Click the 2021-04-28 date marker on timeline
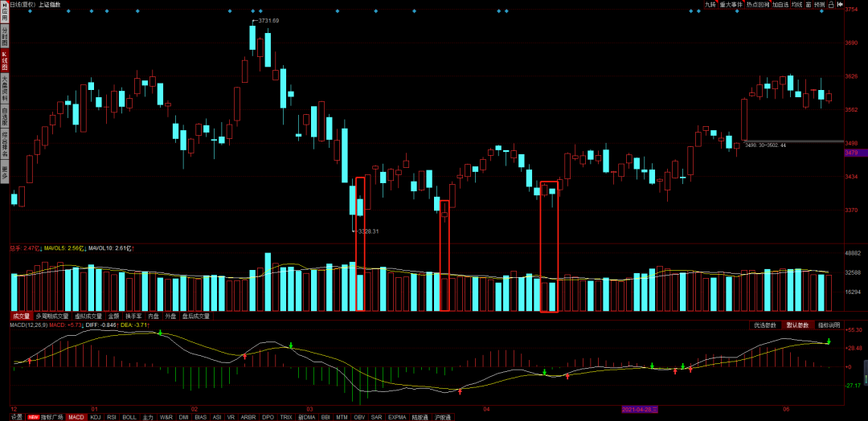The height and width of the screenshot is (421, 868). click(x=640, y=410)
